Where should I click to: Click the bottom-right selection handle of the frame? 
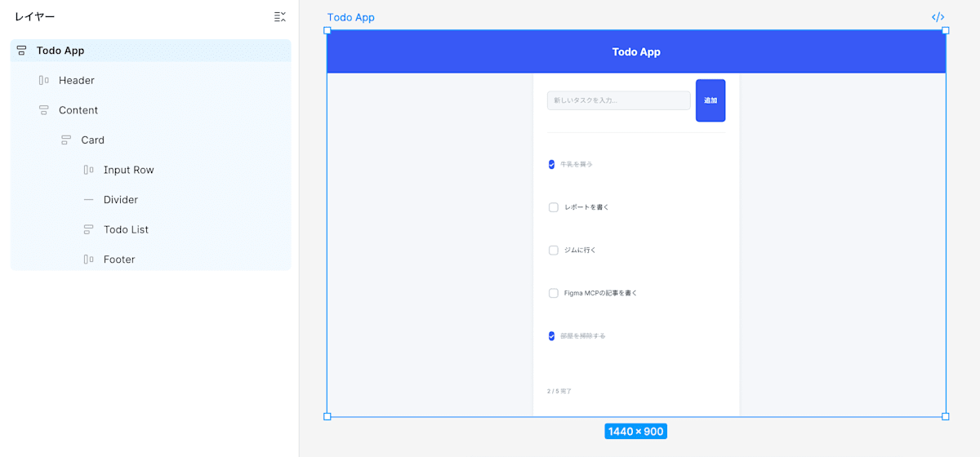pyautogui.click(x=946, y=416)
